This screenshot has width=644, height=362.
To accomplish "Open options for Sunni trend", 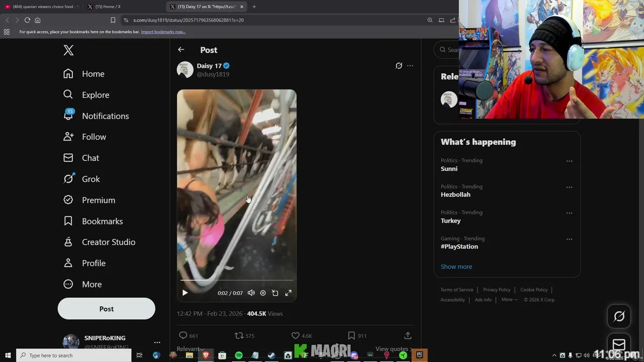I will (569, 161).
